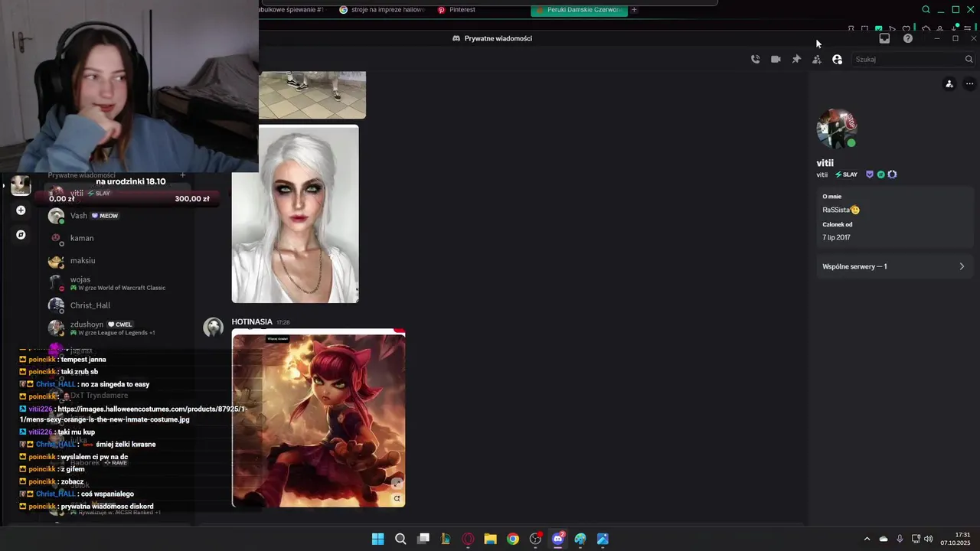980x551 pixels.
Task: Click the magnifier icon in Szukaj field
Action: click(969, 59)
